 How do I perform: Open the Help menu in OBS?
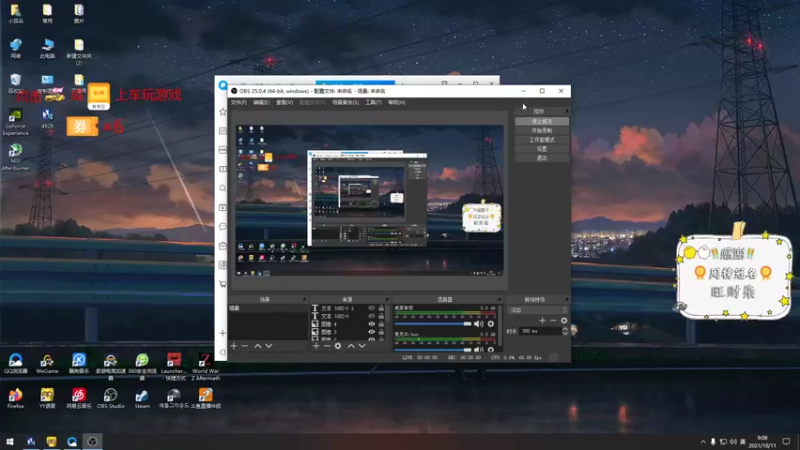click(x=396, y=103)
